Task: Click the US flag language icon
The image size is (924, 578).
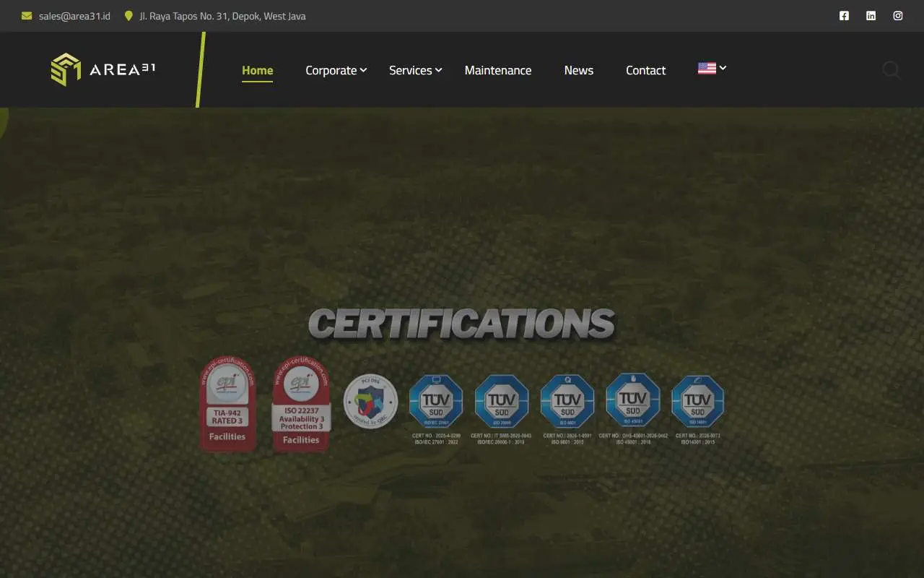Action: tap(707, 68)
